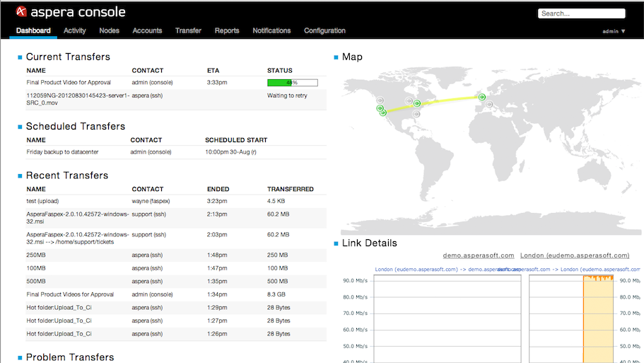
Task: Switch to the Activity tab
Action: [74, 30]
